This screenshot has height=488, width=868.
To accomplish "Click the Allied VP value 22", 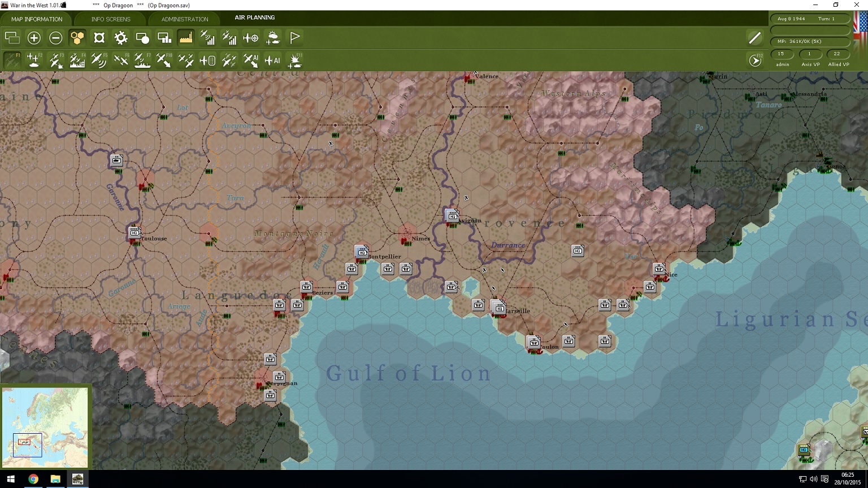I will pos(837,54).
